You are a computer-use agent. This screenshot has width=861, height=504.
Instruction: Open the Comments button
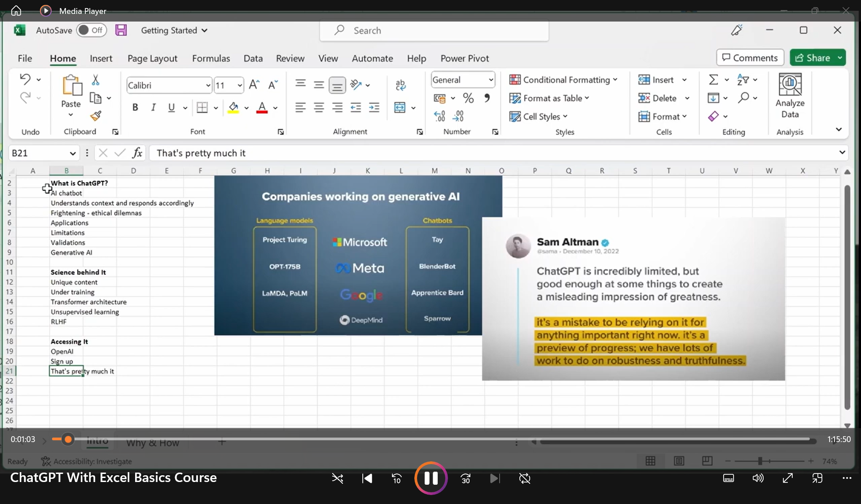(750, 58)
